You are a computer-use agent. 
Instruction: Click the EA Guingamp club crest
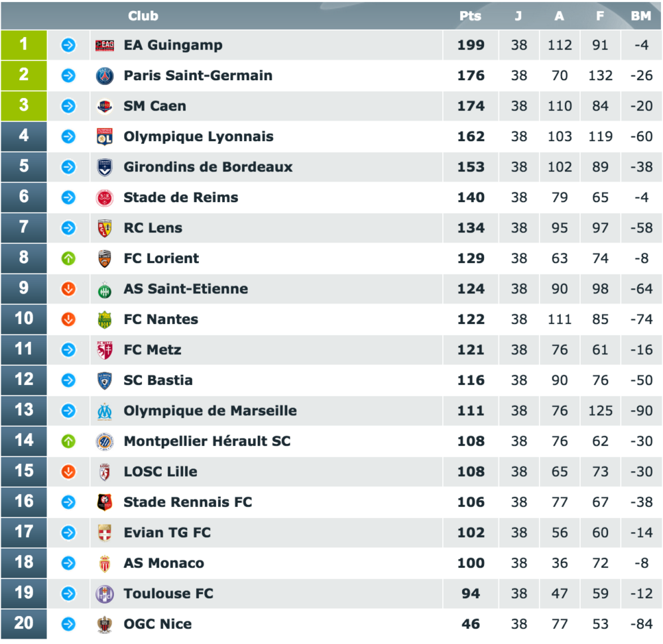coord(105,44)
